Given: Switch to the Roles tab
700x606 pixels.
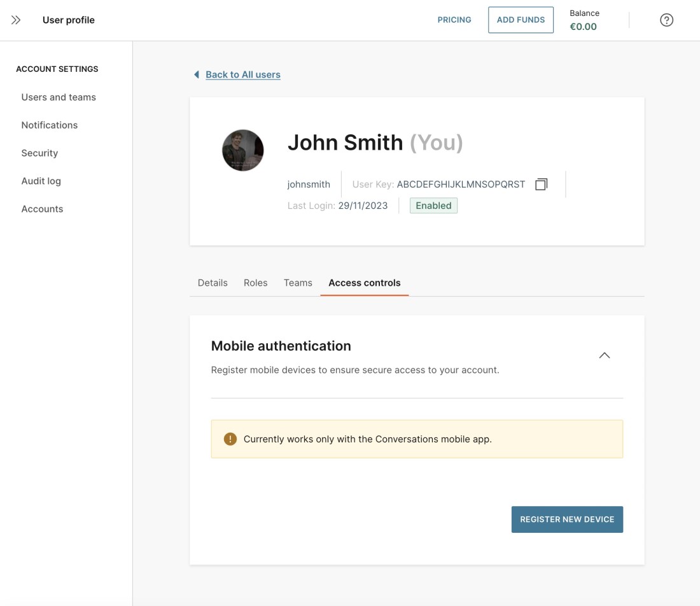Looking at the screenshot, I should 255,283.
